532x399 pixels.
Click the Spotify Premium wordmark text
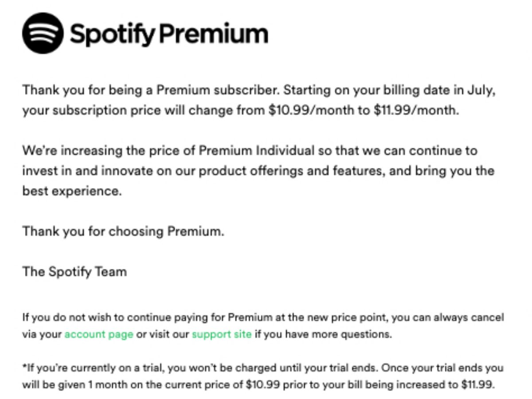pyautogui.click(x=168, y=34)
